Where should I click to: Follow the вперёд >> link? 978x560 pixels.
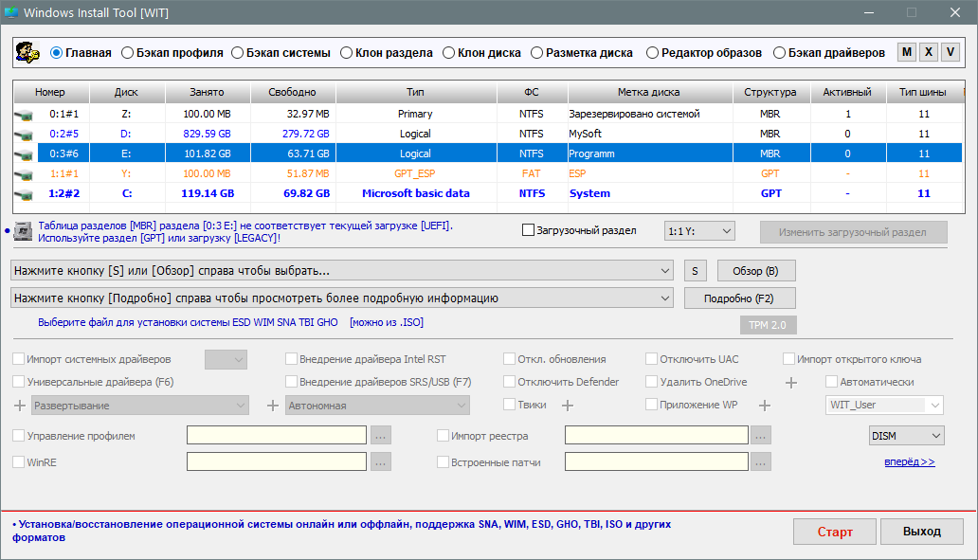click(909, 462)
